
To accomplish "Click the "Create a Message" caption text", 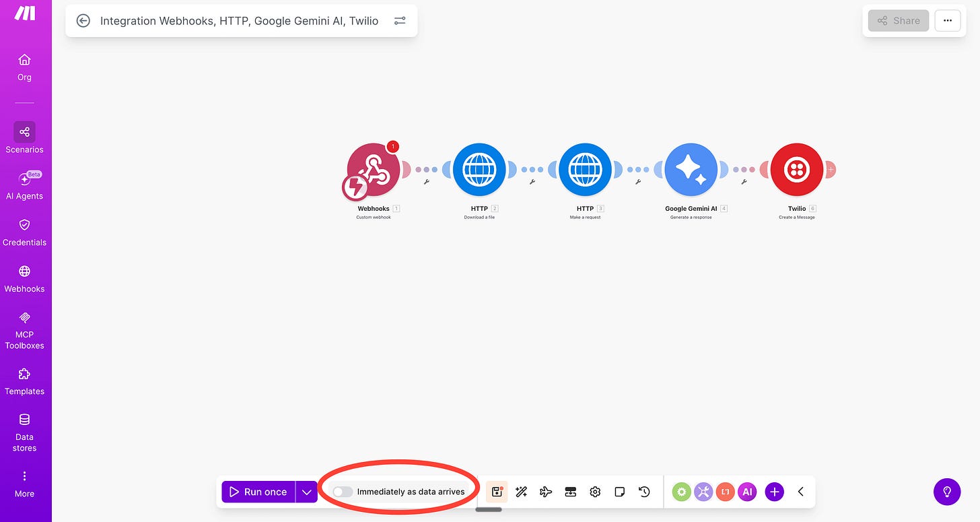I will pos(797,218).
